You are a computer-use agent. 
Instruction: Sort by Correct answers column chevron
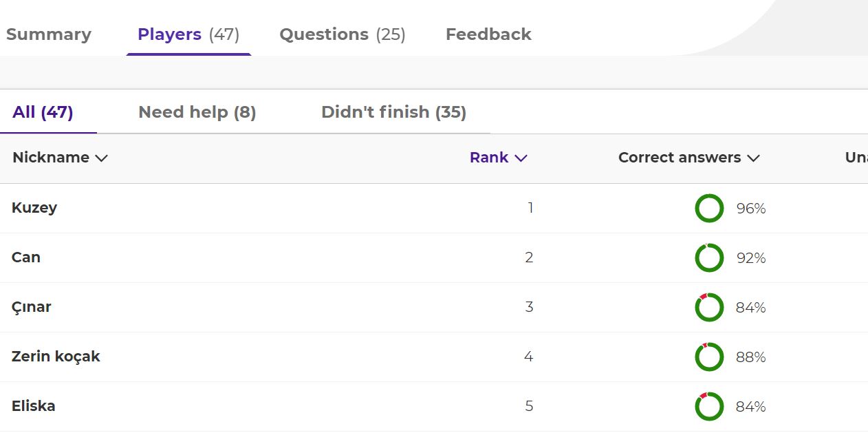(x=753, y=158)
